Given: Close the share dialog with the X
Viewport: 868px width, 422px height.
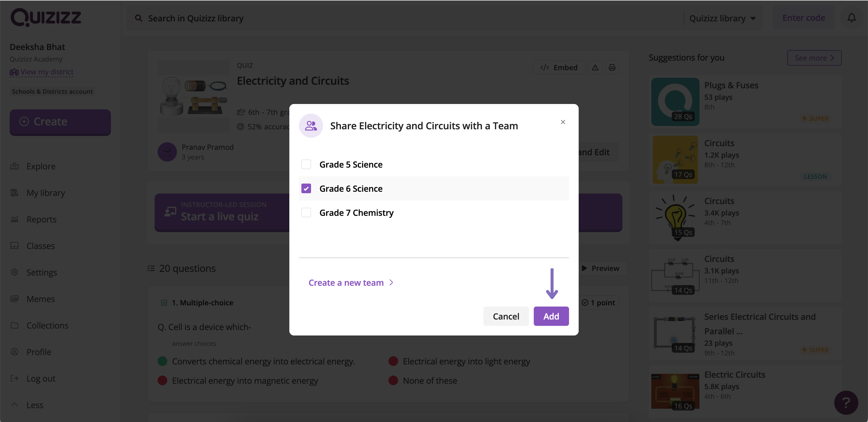Looking at the screenshot, I should [x=563, y=122].
